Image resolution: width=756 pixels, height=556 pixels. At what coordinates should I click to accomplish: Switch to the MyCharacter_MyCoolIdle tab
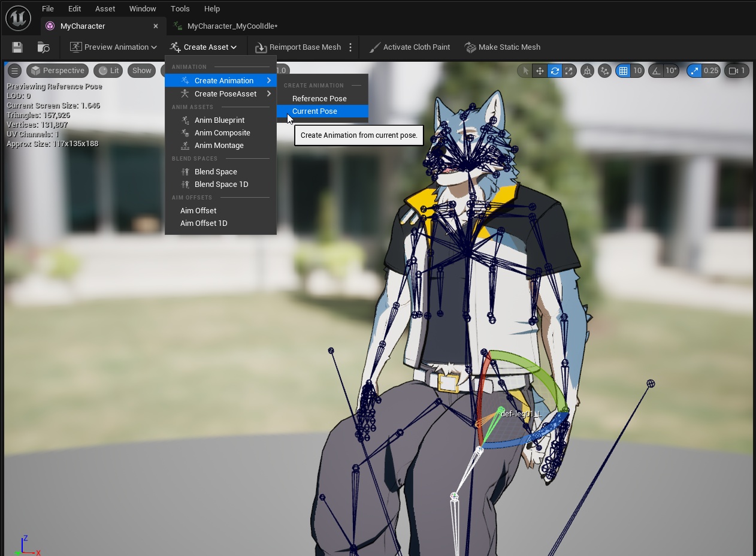[232, 26]
